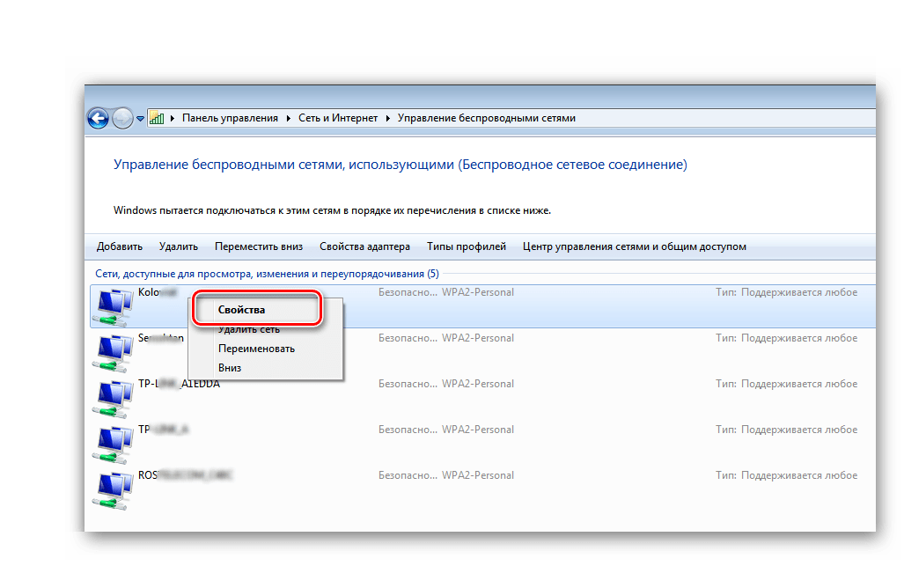Go back with the blue Back arrow
904x588 pixels.
tap(98, 119)
